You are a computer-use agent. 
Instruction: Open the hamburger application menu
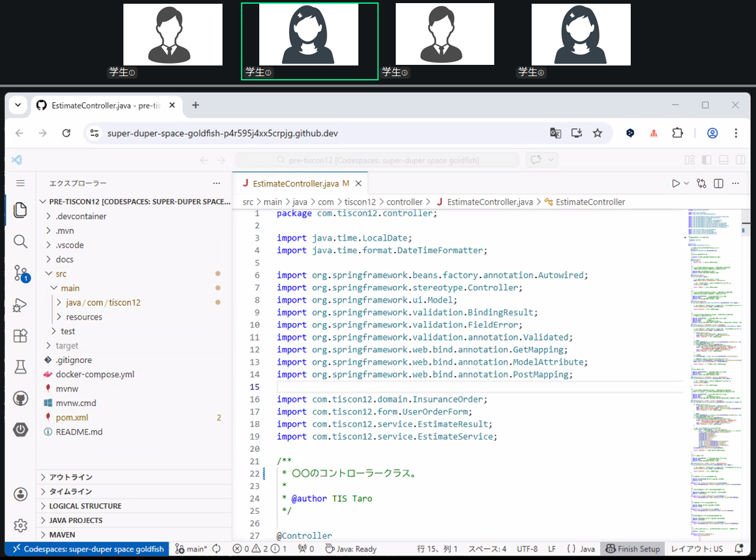point(21,183)
